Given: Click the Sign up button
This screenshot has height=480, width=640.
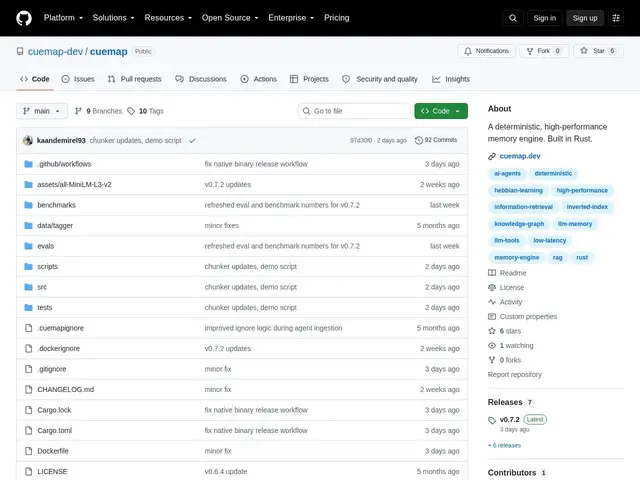Looking at the screenshot, I should click(584, 18).
